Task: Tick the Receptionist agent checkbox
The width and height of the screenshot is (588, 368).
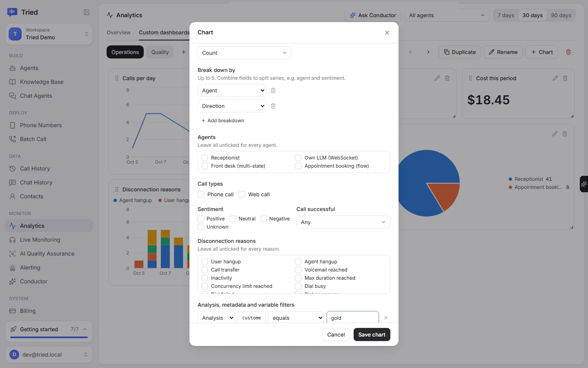Action: tap(205, 158)
